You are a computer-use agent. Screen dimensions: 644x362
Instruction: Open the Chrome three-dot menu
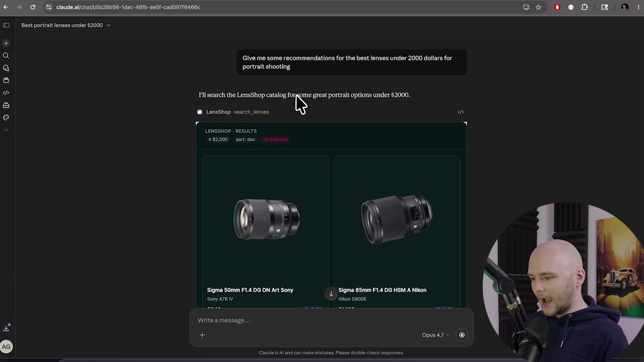click(x=638, y=7)
